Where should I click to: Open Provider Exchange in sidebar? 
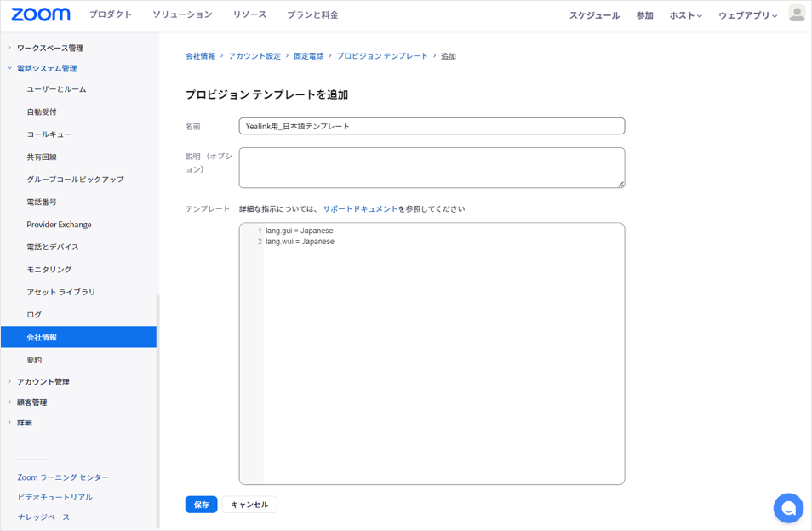pyautogui.click(x=59, y=224)
